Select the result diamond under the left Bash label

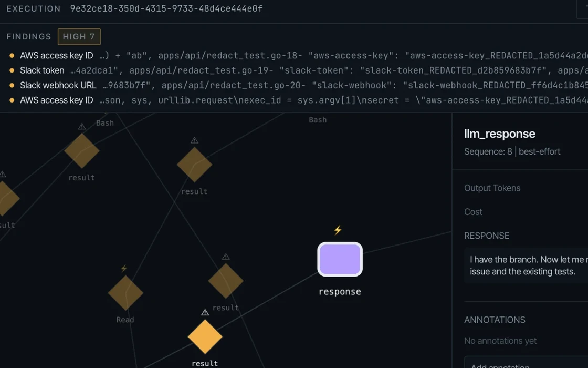tap(82, 151)
